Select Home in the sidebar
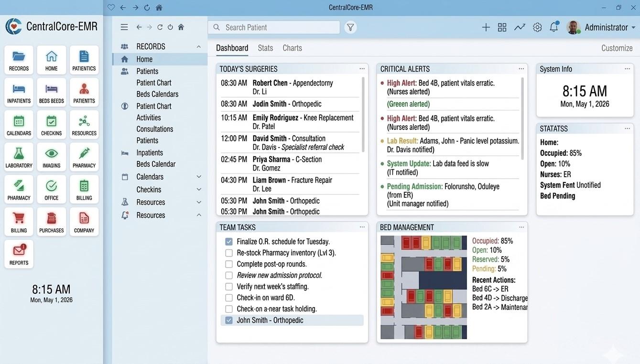 [x=160, y=59]
